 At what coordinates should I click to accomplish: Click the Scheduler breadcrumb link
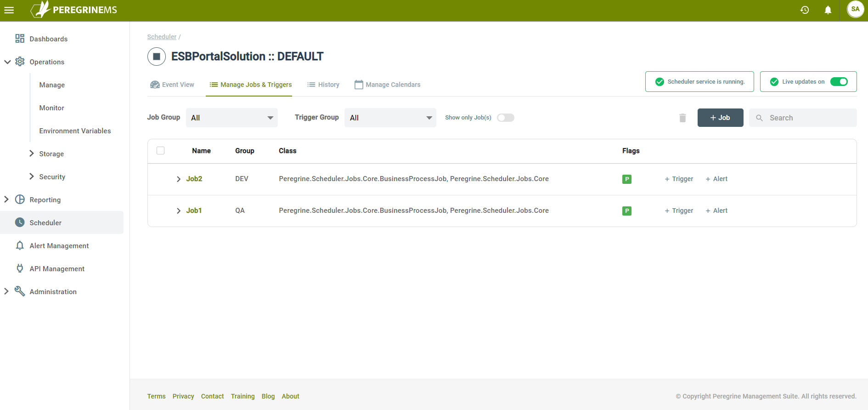(162, 37)
